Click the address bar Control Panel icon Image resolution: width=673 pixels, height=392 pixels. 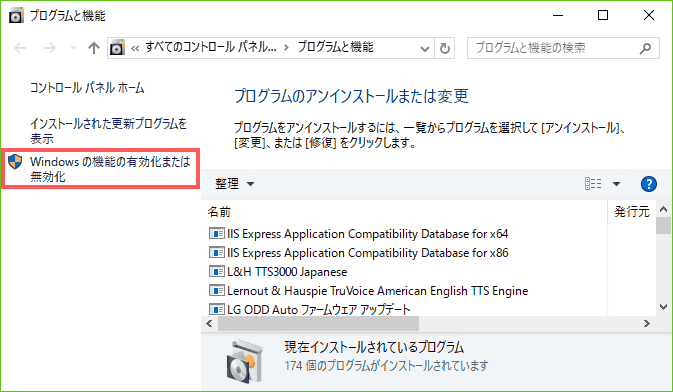pos(117,48)
